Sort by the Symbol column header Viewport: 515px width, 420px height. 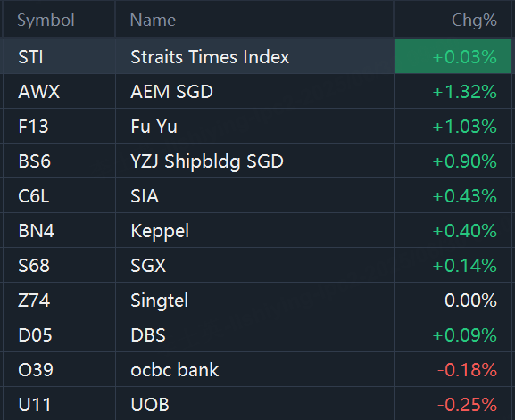(46, 21)
